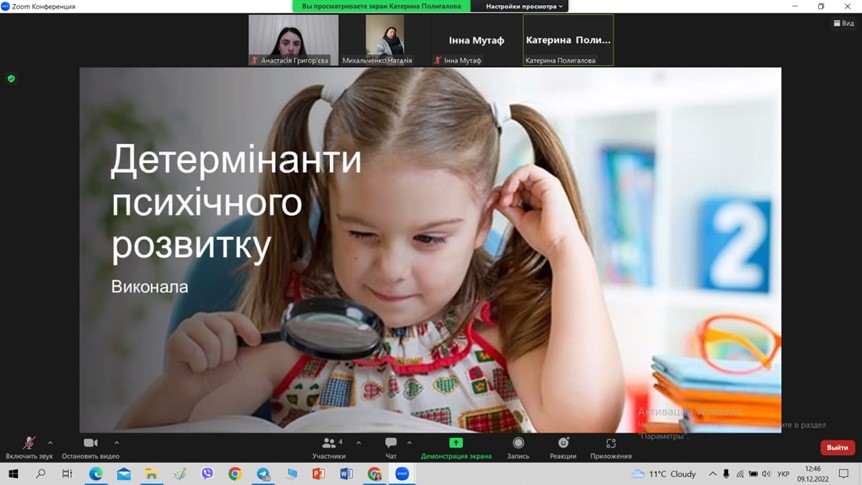
Task: Open the weather widget showing 11°C Cloudy
Action: pos(664,474)
